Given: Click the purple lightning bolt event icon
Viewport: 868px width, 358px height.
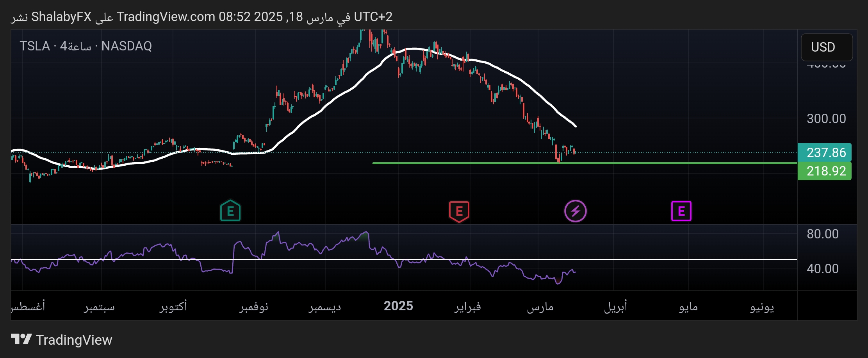Looking at the screenshot, I should (575, 211).
